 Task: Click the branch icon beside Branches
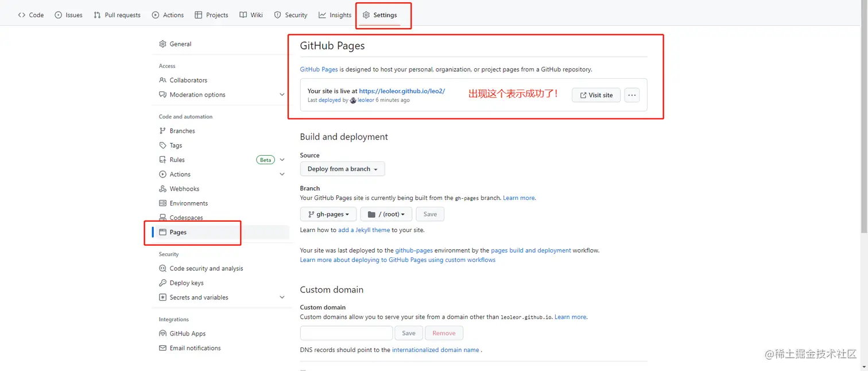click(162, 130)
